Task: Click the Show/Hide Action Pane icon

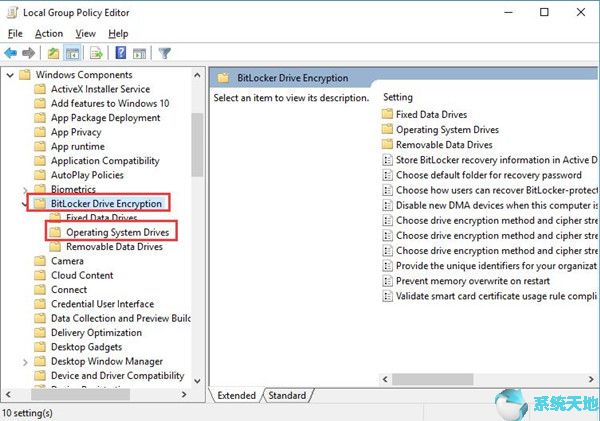Action: (x=139, y=53)
